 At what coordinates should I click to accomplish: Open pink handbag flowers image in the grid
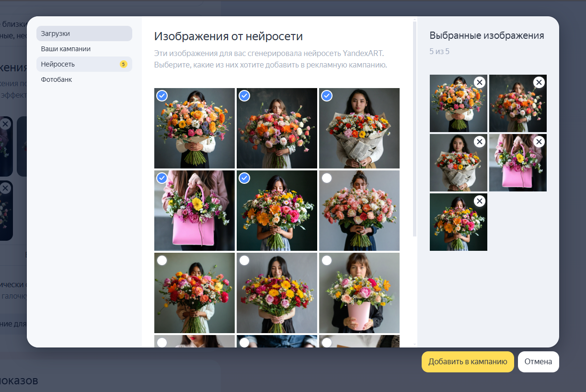coord(195,211)
